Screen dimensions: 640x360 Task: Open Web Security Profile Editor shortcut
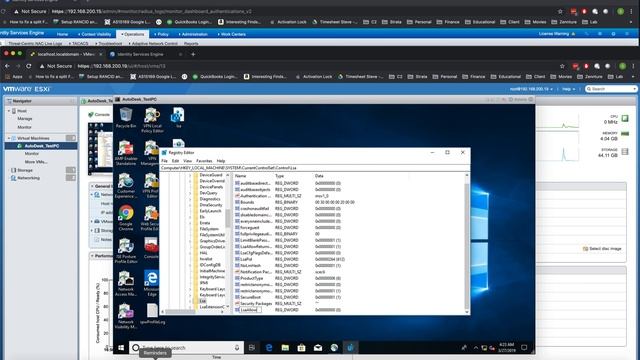point(150,218)
